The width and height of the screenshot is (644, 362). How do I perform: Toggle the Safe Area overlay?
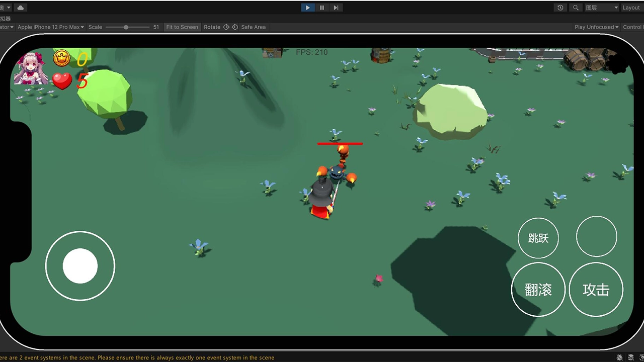[x=253, y=27]
